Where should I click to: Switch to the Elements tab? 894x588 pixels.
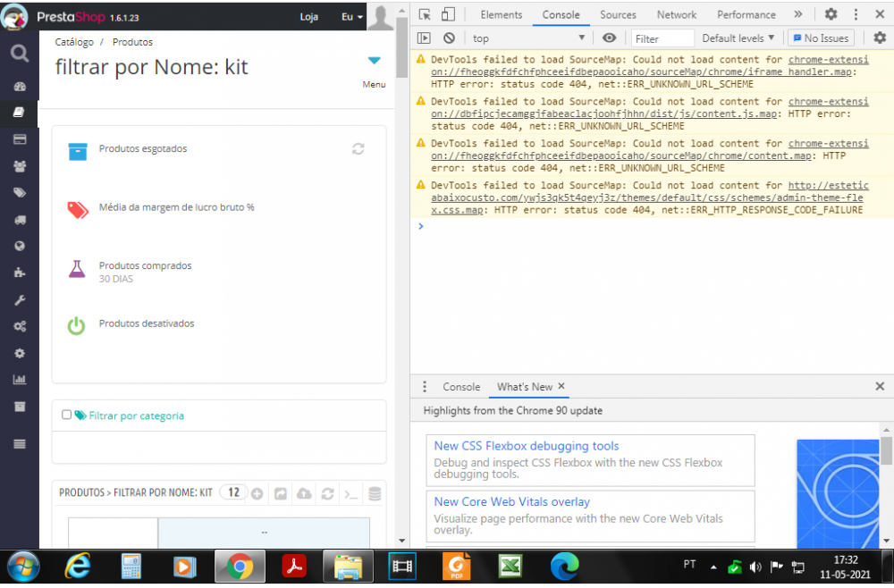coord(501,14)
